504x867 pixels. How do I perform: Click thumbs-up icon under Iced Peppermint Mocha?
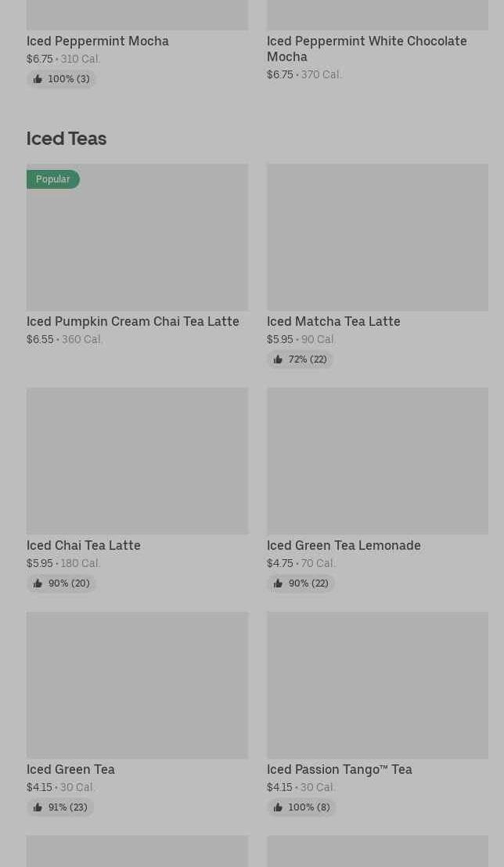coord(38,79)
